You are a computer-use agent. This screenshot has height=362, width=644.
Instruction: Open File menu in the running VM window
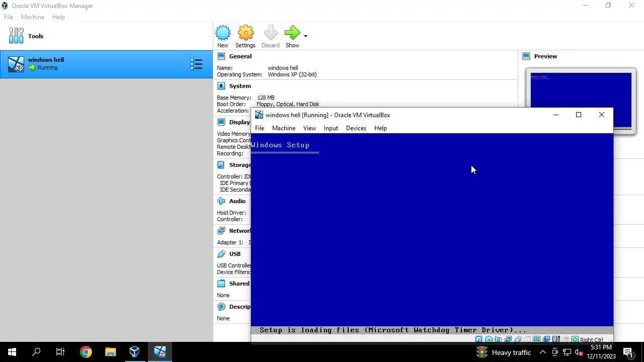pyautogui.click(x=260, y=128)
